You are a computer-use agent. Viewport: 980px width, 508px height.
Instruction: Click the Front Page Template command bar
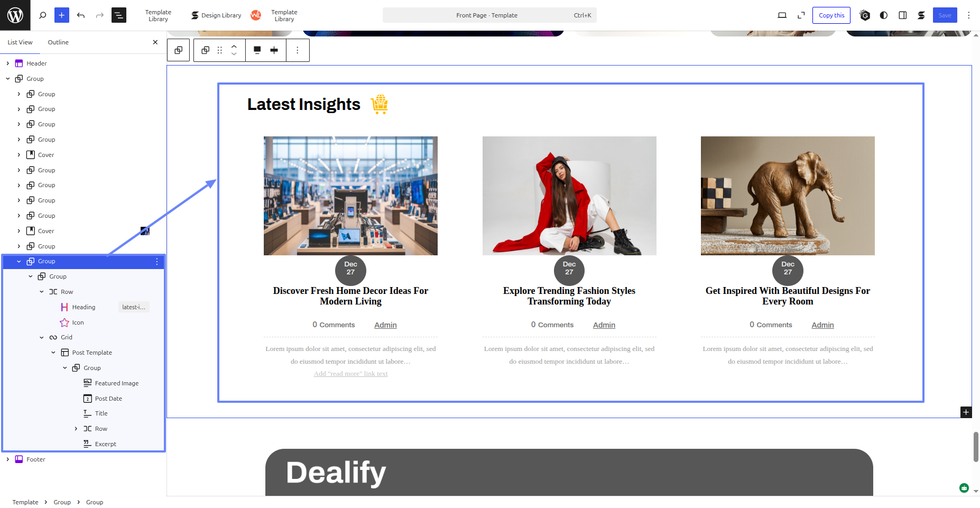[x=489, y=15]
